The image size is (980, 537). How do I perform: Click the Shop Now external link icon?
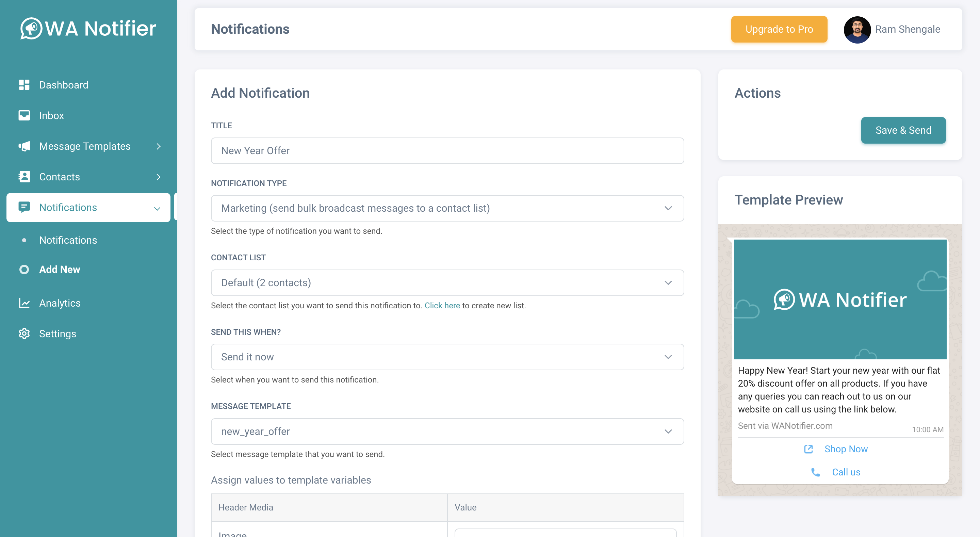pyautogui.click(x=808, y=449)
